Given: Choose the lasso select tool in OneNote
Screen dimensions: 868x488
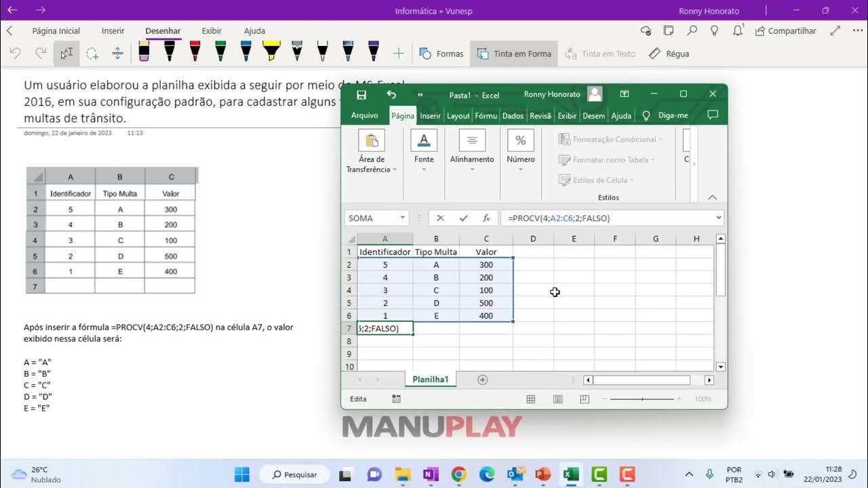Looking at the screenshot, I should [92, 54].
